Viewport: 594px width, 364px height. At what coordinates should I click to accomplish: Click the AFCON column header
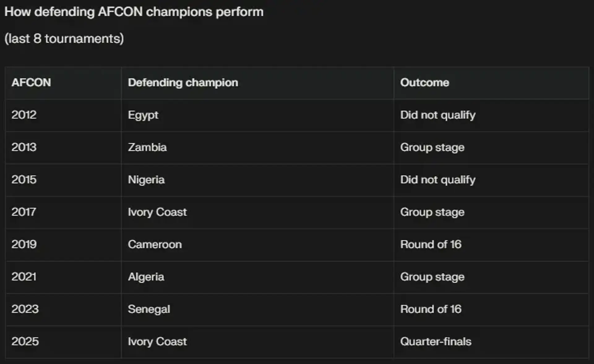31,83
